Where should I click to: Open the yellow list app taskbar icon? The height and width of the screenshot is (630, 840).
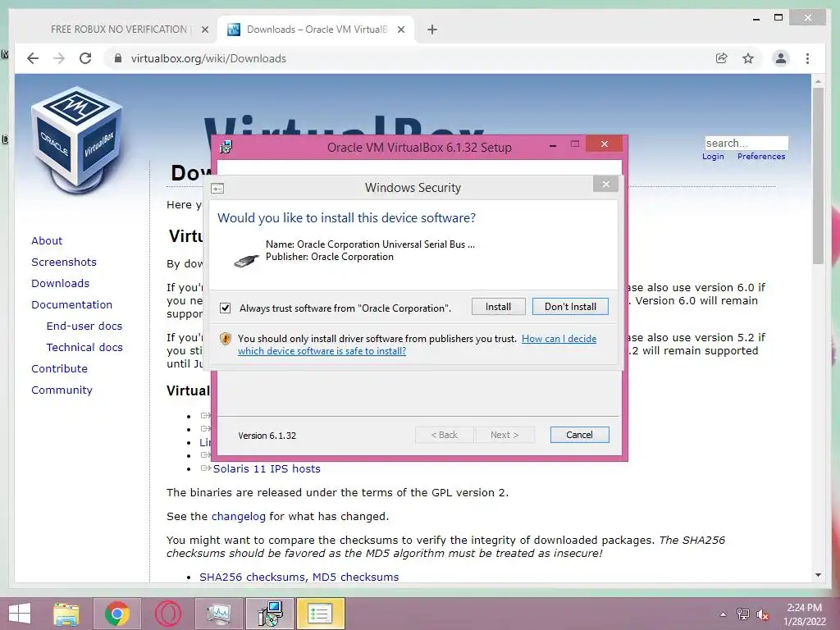(320, 614)
